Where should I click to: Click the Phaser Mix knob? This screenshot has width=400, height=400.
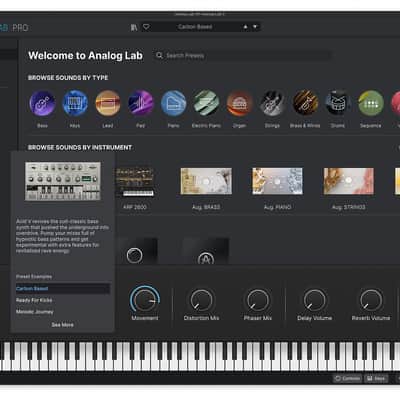point(257,300)
